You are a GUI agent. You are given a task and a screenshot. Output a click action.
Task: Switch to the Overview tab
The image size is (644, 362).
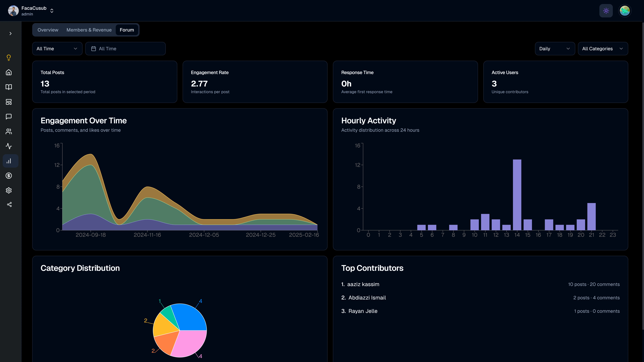click(48, 30)
